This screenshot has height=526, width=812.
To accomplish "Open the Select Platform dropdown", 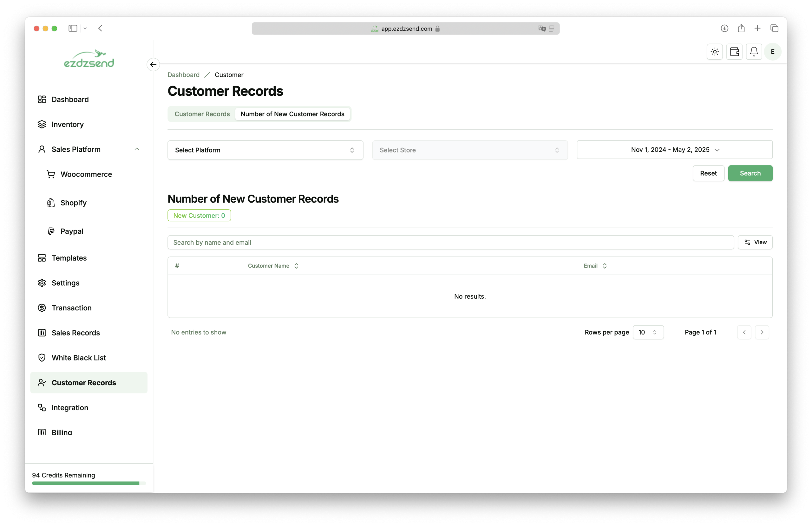I will 265,150.
